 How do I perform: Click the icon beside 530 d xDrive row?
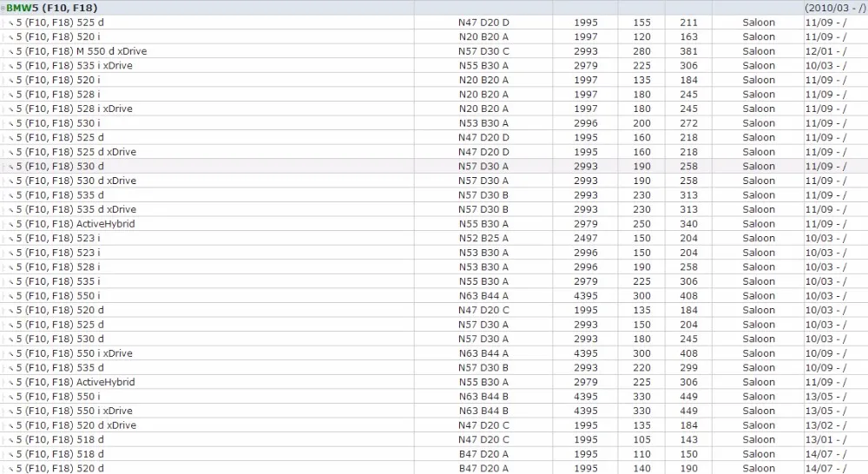[x=10, y=181]
